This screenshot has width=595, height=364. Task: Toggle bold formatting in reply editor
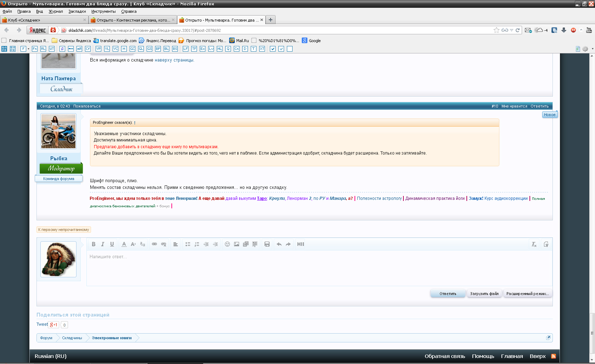click(x=93, y=244)
